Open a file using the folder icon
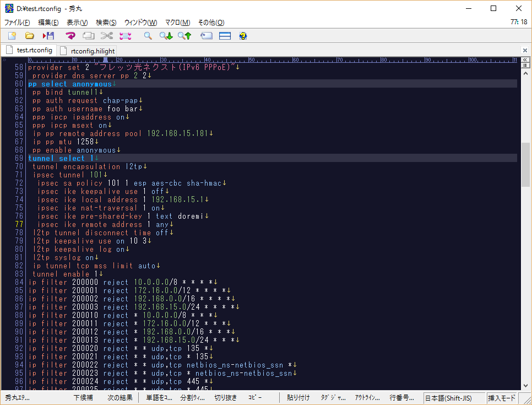This screenshot has height=405, width=532. (x=30, y=36)
